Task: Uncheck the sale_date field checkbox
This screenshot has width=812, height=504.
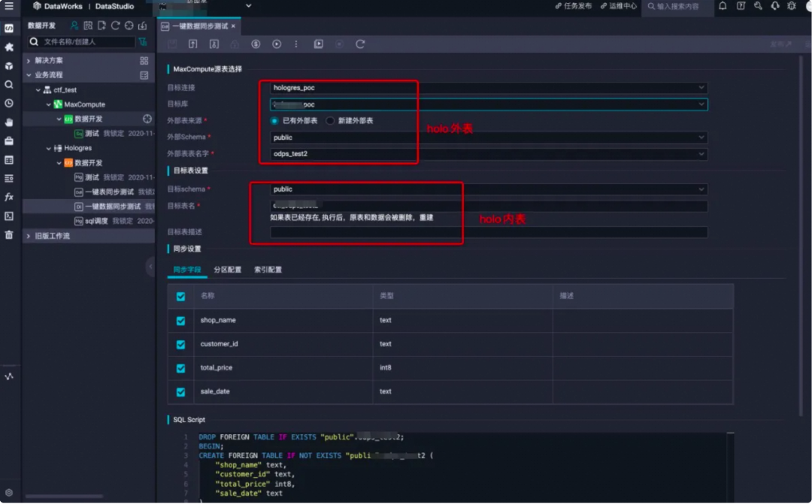Action: point(180,392)
